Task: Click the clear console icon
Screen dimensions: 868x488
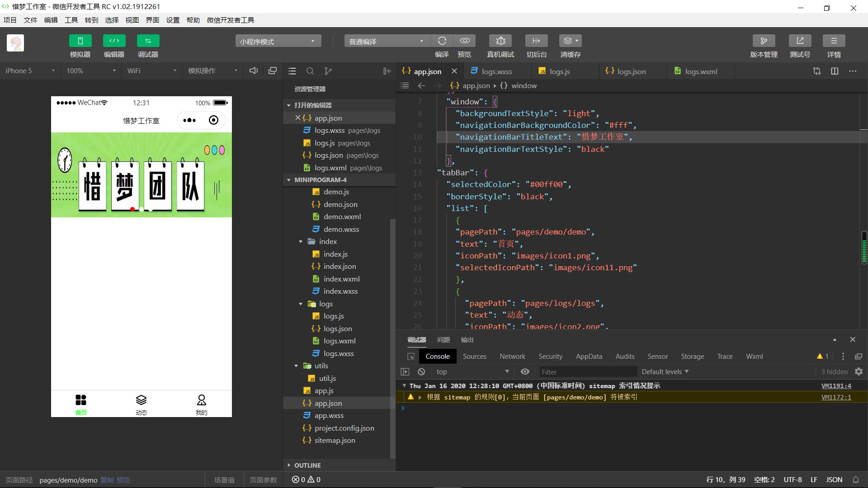Action: point(421,371)
